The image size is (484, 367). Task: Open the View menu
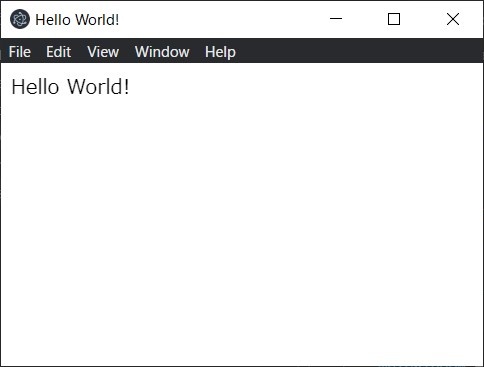(x=103, y=52)
